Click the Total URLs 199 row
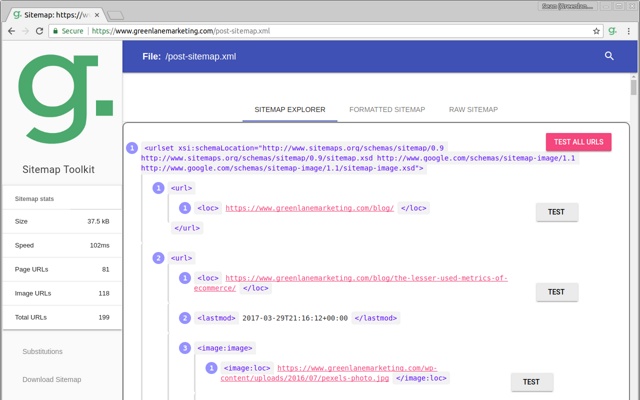The width and height of the screenshot is (640, 400). (x=62, y=318)
